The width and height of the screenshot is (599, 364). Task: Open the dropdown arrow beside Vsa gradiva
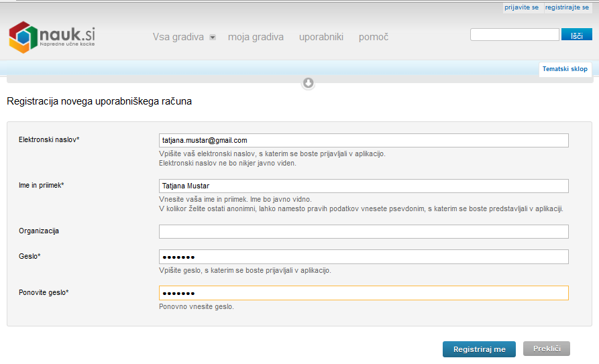click(x=213, y=38)
